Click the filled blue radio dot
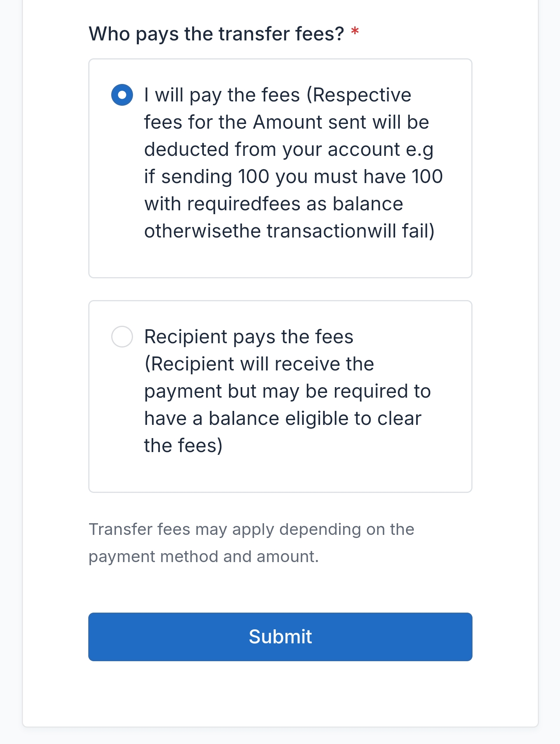560x744 pixels. pos(122,95)
